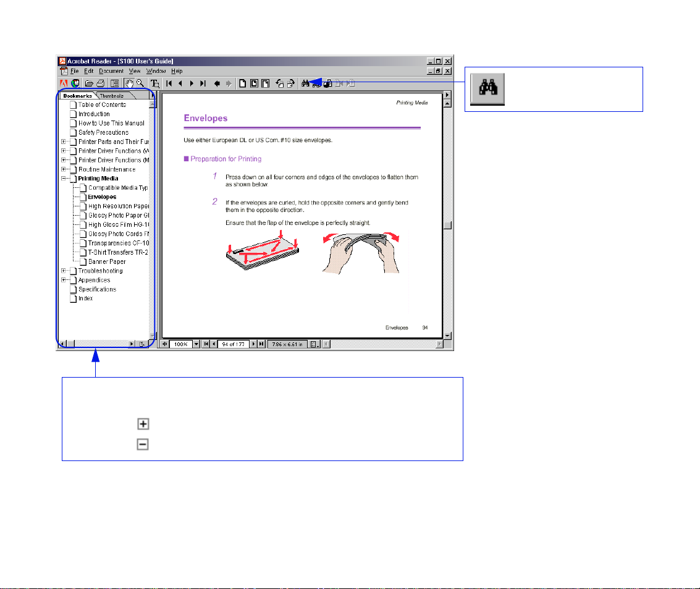Image resolution: width=700 pixels, height=589 pixels.
Task: Open the File menu
Action: coord(75,71)
